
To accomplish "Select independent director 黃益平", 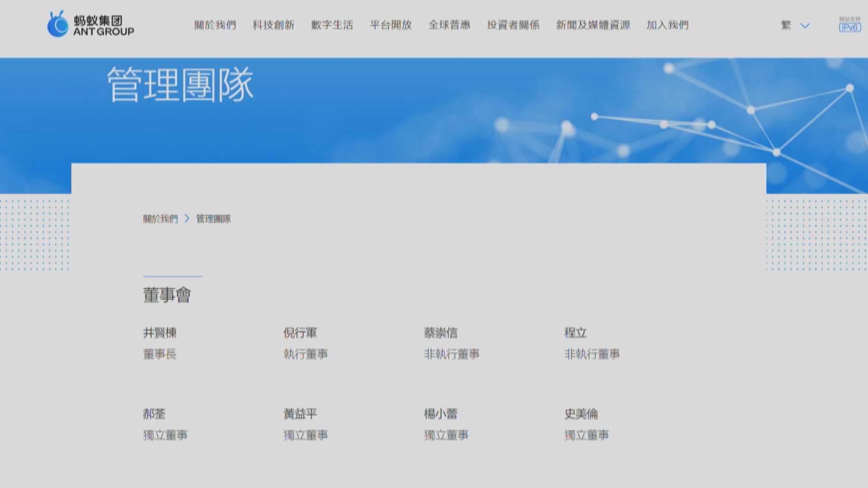I will pyautogui.click(x=300, y=414).
